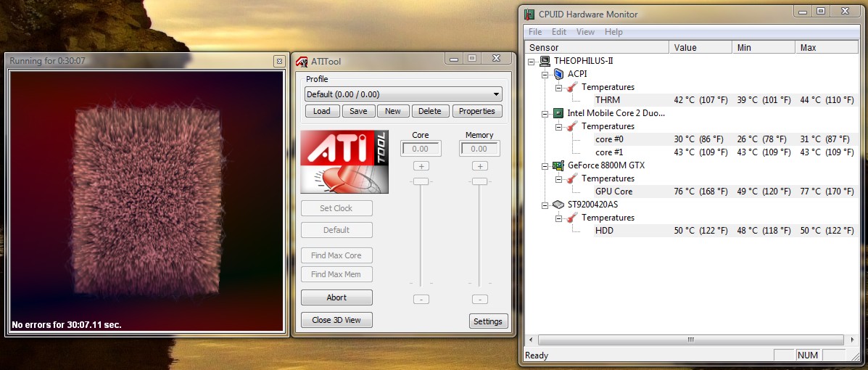The image size is (868, 370).
Task: Collapse the THEOPHILUS-II root node
Action: pyautogui.click(x=532, y=61)
